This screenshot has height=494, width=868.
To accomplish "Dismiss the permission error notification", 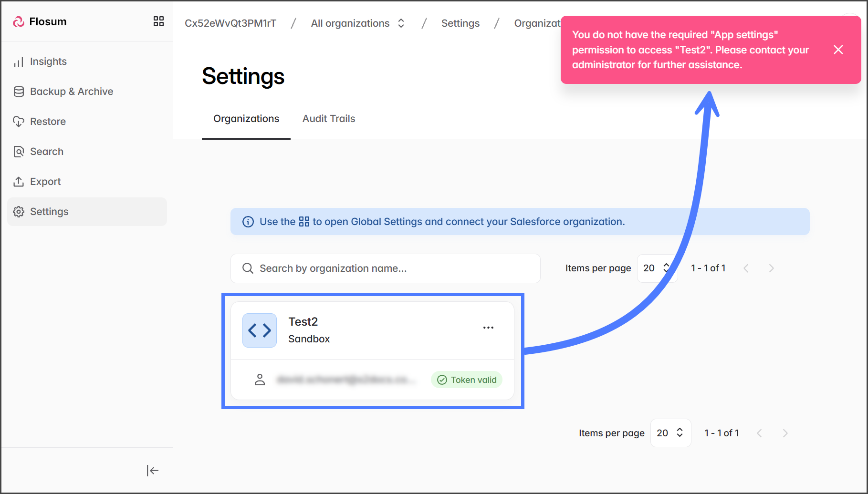I will (838, 50).
